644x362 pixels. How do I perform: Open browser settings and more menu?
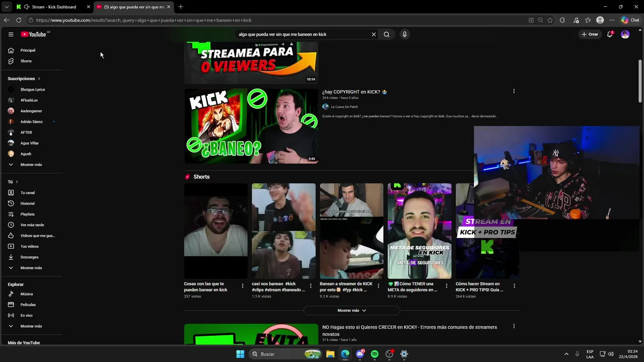(x=612, y=20)
